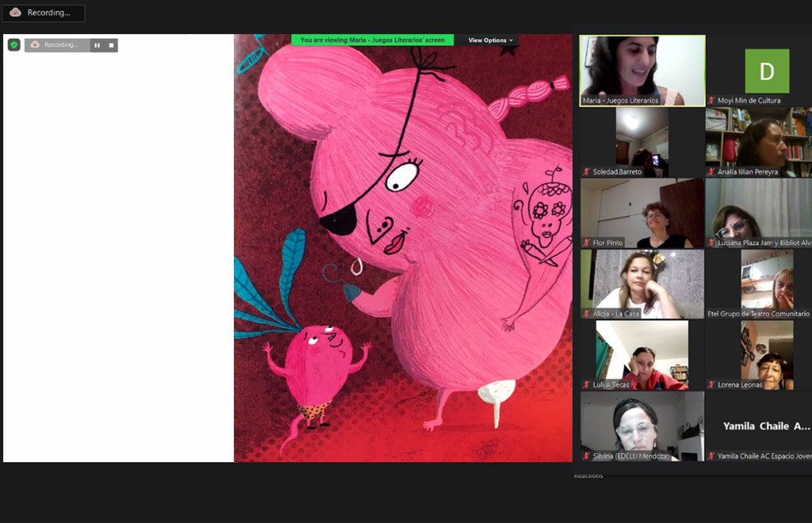The image size is (812, 523).
Task: Pause the inner recording
Action: click(x=98, y=45)
